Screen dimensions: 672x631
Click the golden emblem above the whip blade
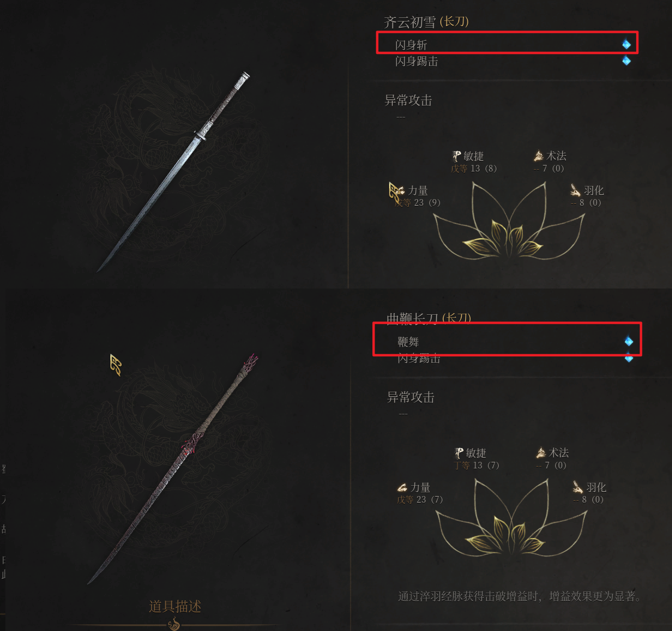[x=116, y=365]
